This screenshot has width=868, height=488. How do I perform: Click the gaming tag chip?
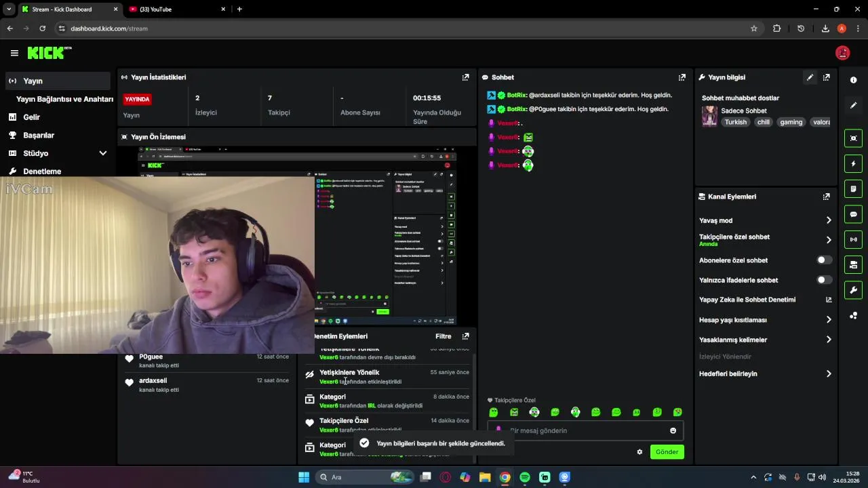[x=791, y=122]
